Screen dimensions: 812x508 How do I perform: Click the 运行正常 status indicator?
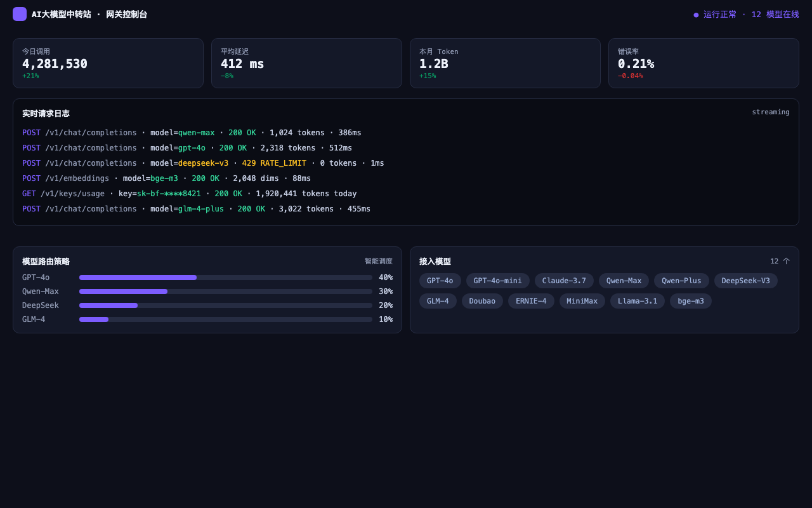point(746,14)
